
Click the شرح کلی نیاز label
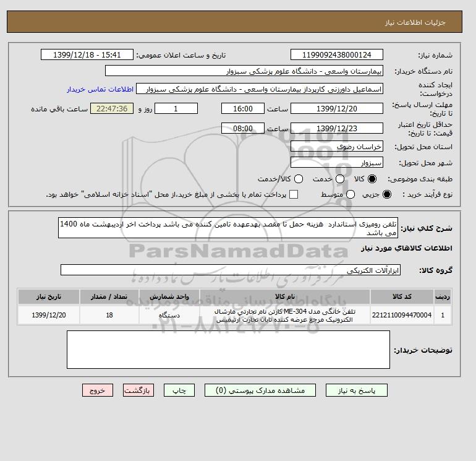click(427, 228)
